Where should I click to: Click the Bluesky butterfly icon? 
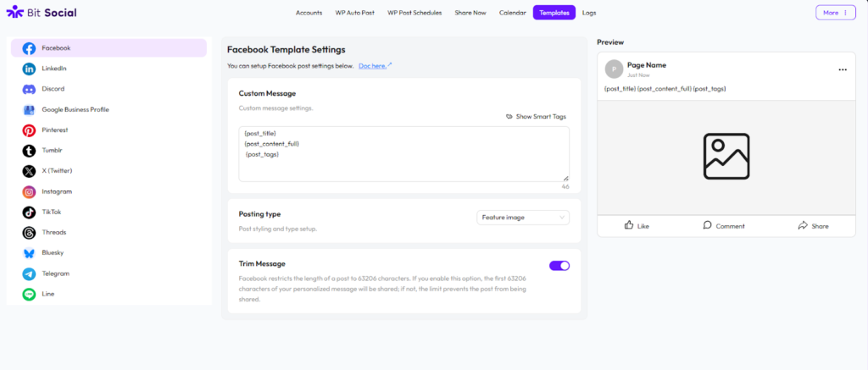(29, 253)
